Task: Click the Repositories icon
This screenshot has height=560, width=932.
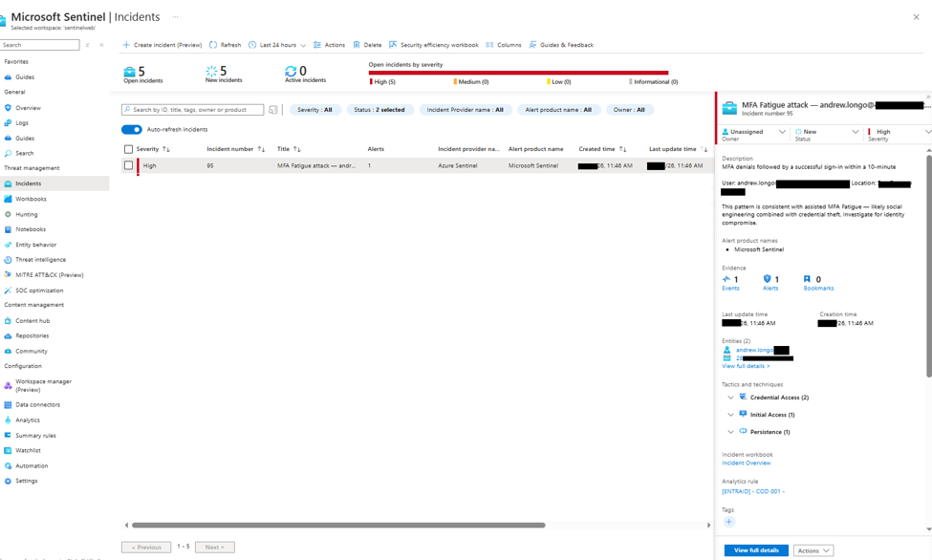Action: click(8, 335)
